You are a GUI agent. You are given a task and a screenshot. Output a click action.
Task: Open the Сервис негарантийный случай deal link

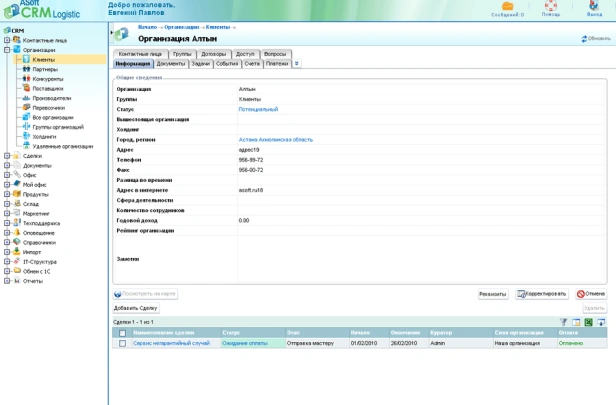[x=171, y=343]
